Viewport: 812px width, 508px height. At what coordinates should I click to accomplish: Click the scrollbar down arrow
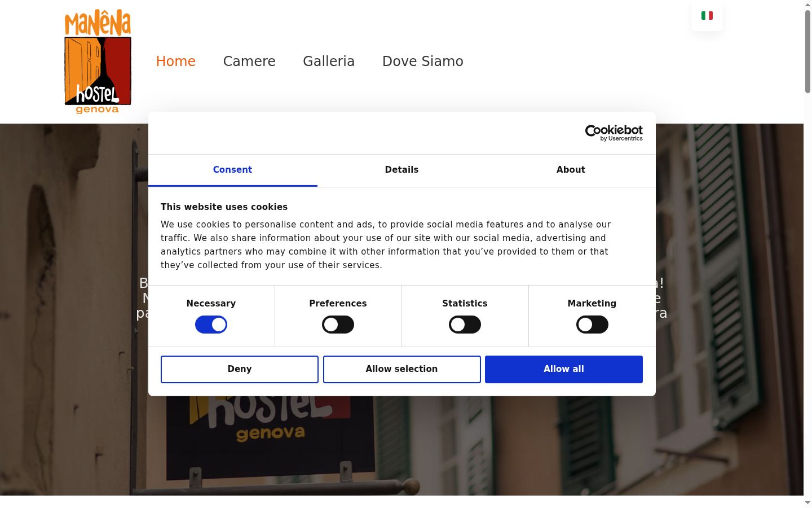[x=807, y=503]
